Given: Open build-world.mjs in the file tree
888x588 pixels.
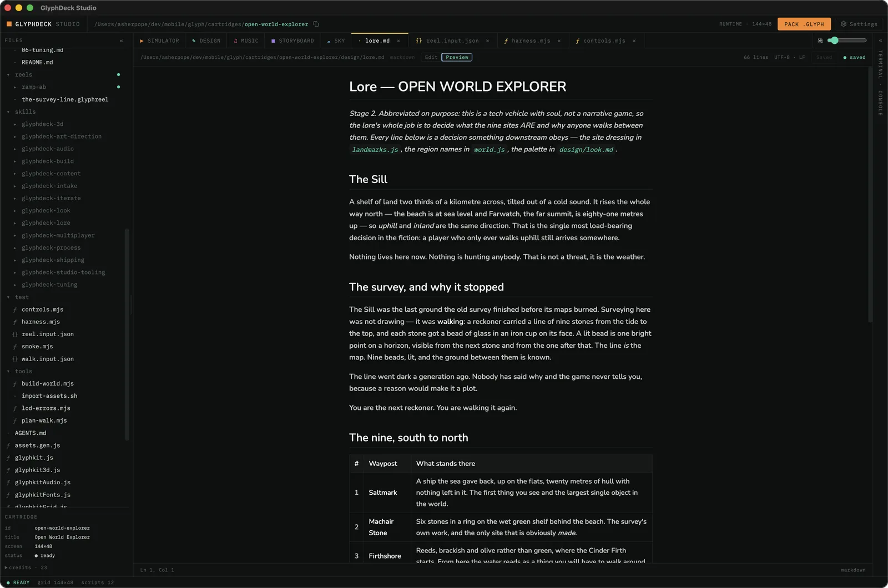Looking at the screenshot, I should (48, 384).
